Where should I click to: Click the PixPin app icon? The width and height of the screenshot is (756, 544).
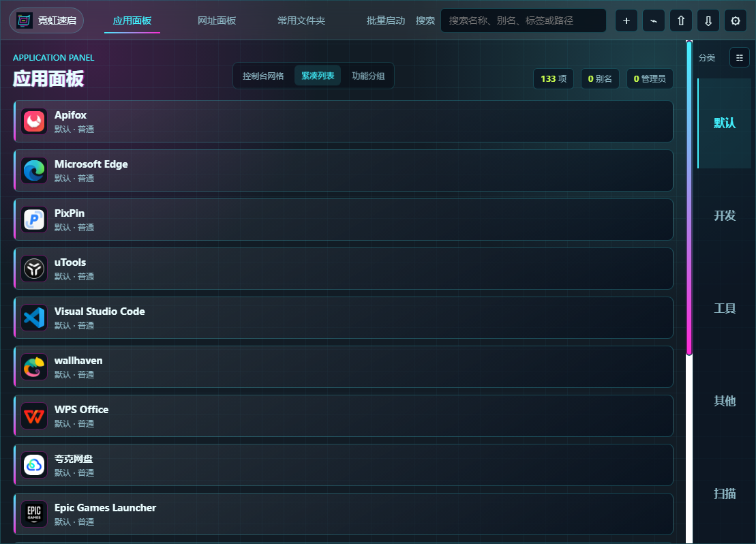pos(34,220)
